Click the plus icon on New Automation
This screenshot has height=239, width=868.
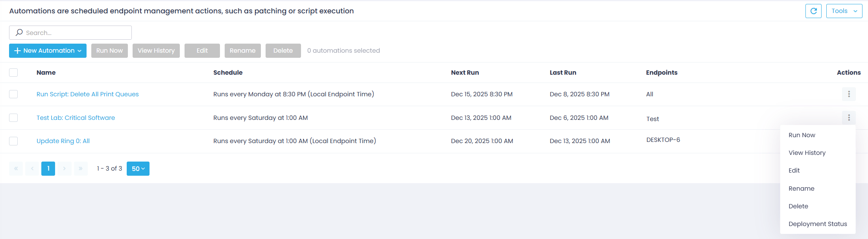[x=18, y=50]
